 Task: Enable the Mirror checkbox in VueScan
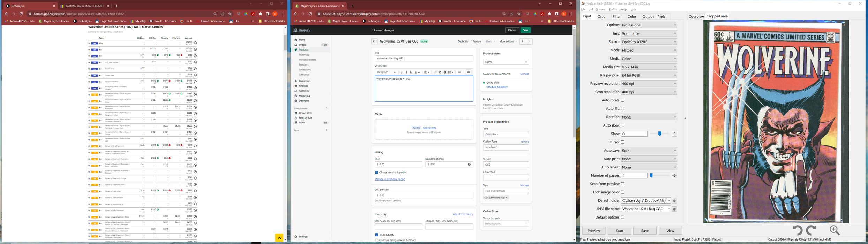coord(623,142)
